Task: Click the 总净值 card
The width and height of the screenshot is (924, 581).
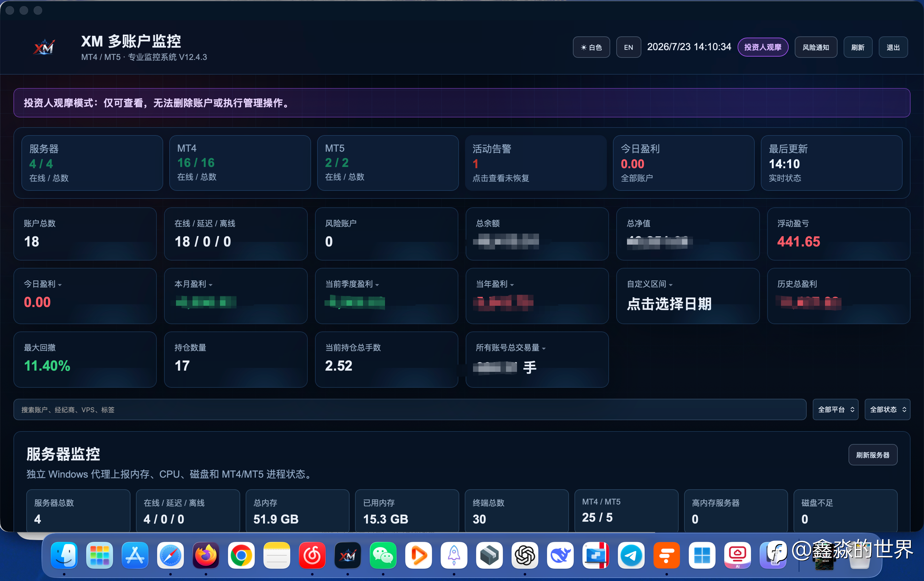Action: pyautogui.click(x=687, y=234)
